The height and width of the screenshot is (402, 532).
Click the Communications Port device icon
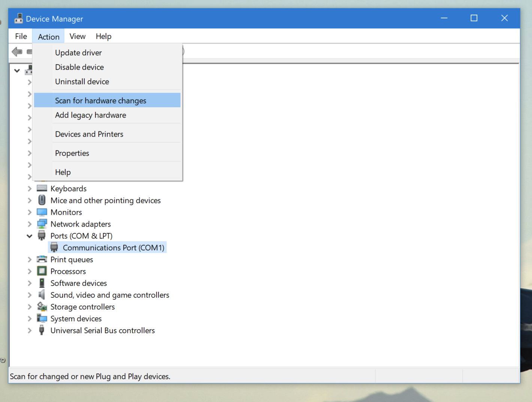(54, 247)
